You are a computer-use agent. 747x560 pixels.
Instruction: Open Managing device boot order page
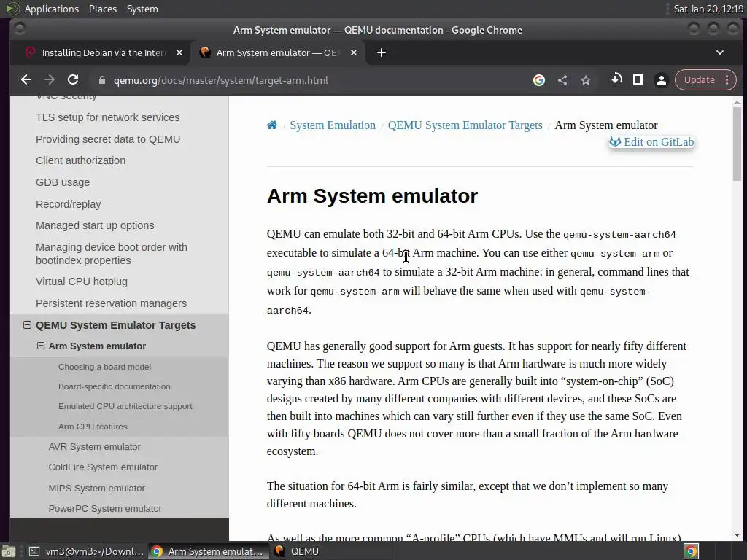pos(112,253)
